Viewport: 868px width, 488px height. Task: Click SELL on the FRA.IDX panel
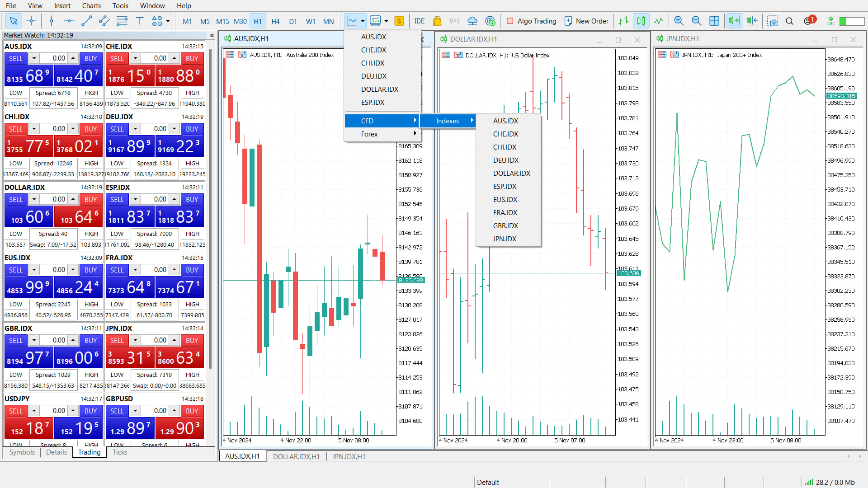pyautogui.click(x=117, y=270)
